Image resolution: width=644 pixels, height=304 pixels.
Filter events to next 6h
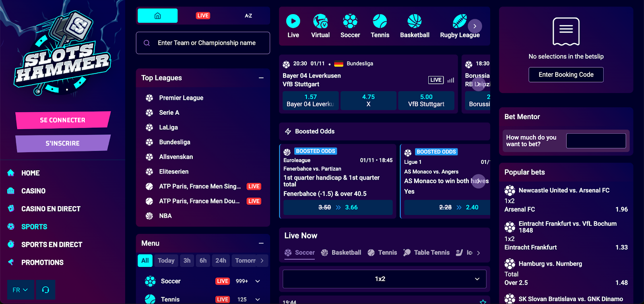click(x=203, y=261)
